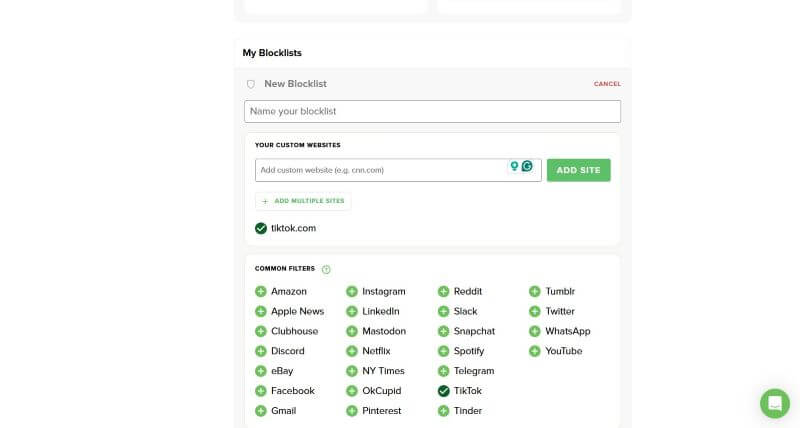Viewport: 800px width, 428px height.
Task: Open the chat support bubble
Action: (x=774, y=404)
